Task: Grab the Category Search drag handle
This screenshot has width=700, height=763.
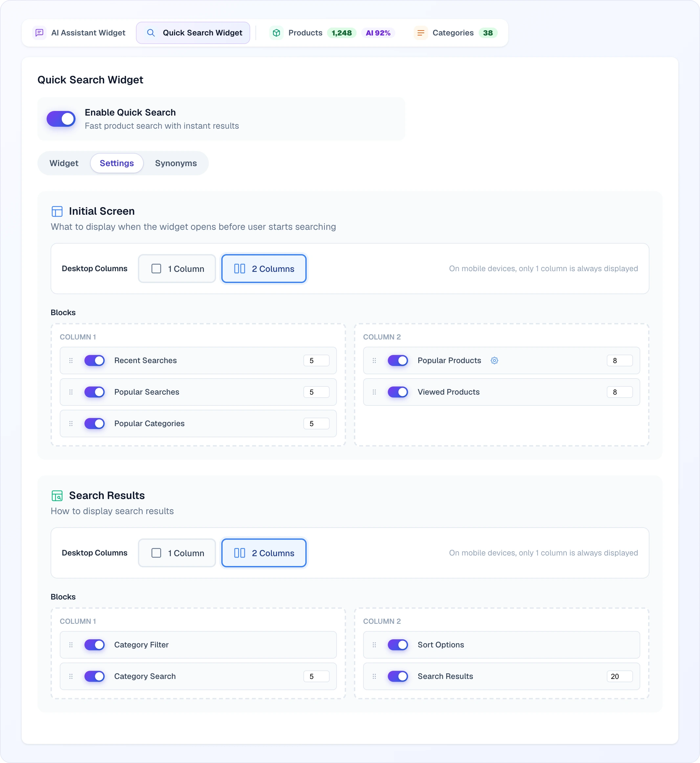Action: point(71,676)
